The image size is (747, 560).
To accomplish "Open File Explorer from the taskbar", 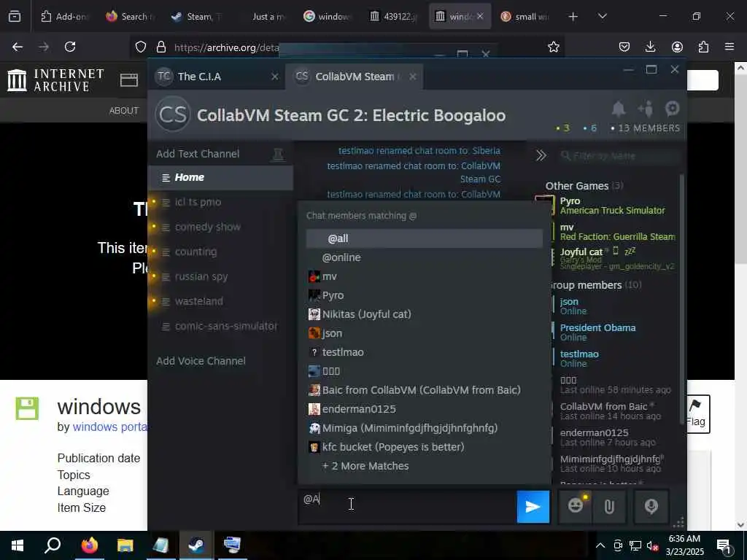I will pyautogui.click(x=125, y=545).
